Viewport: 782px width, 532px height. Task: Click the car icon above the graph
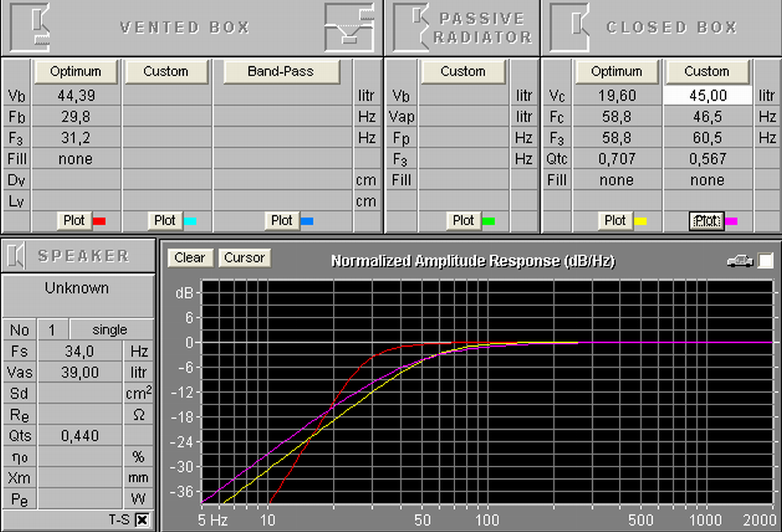pyautogui.click(x=740, y=261)
